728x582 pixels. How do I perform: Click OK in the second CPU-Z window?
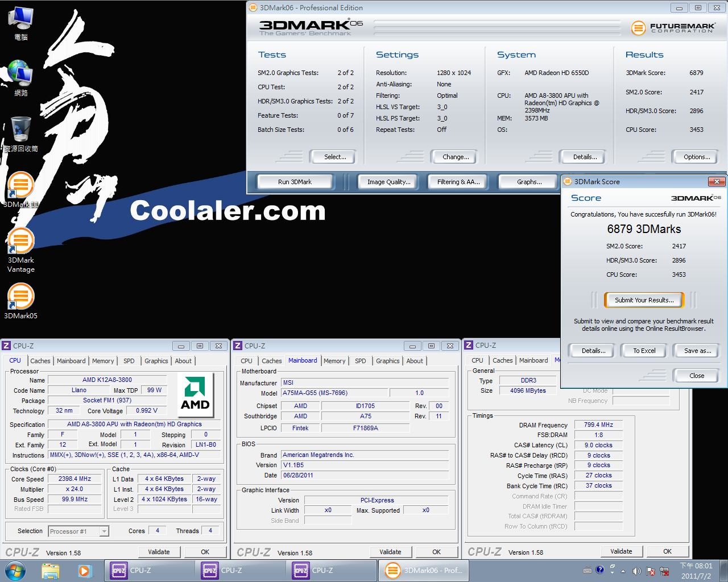[x=436, y=552]
